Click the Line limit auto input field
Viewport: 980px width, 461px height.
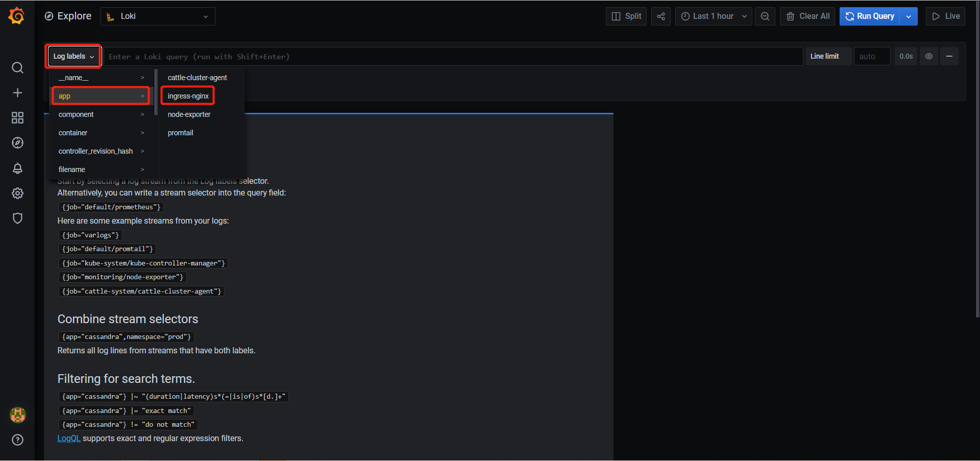pyautogui.click(x=872, y=56)
